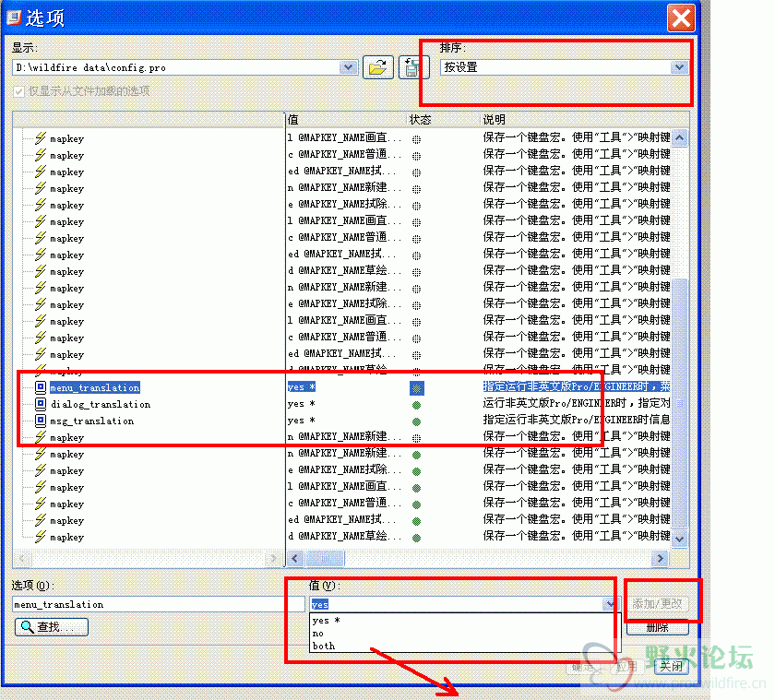775x700 pixels.
Task: Toggle 仅显示从文件加载的选项 checkbox
Action: tap(18, 91)
